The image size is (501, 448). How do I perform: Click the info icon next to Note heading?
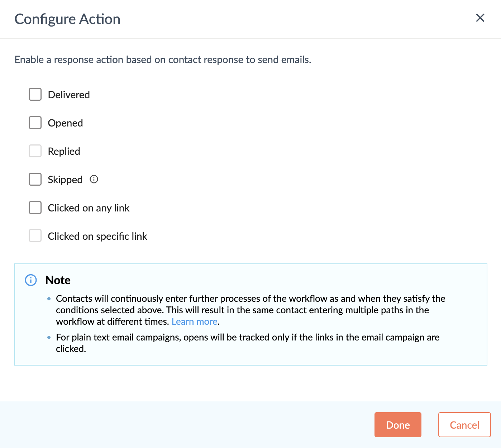tap(31, 280)
